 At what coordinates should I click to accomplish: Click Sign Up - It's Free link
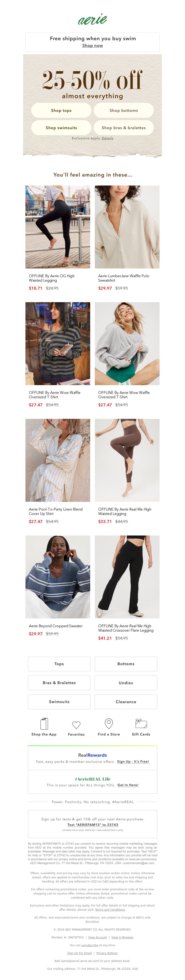coord(133,762)
